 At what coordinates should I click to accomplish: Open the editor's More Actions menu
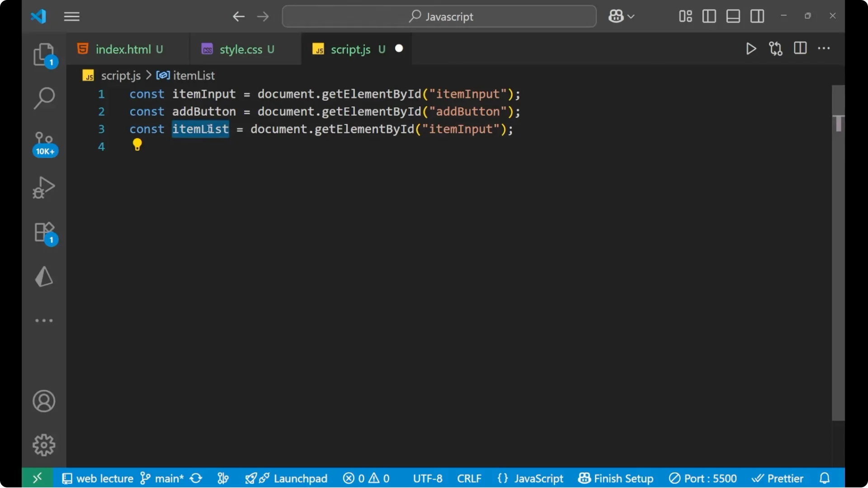pos(825,49)
